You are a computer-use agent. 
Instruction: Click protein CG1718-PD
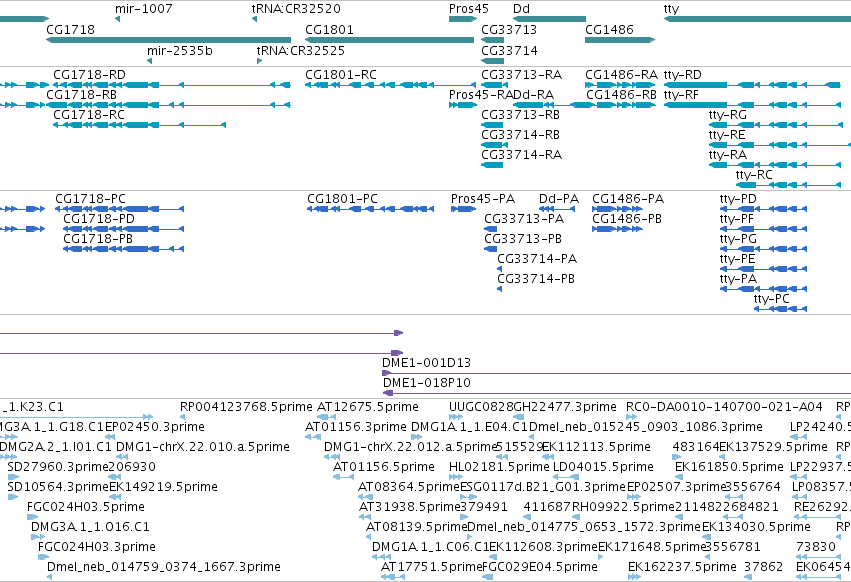click(x=124, y=229)
